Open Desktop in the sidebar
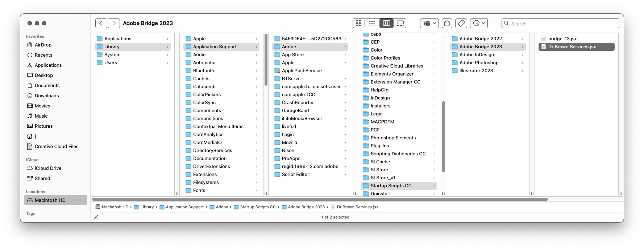This screenshot has width=644, height=249. tap(55, 75)
